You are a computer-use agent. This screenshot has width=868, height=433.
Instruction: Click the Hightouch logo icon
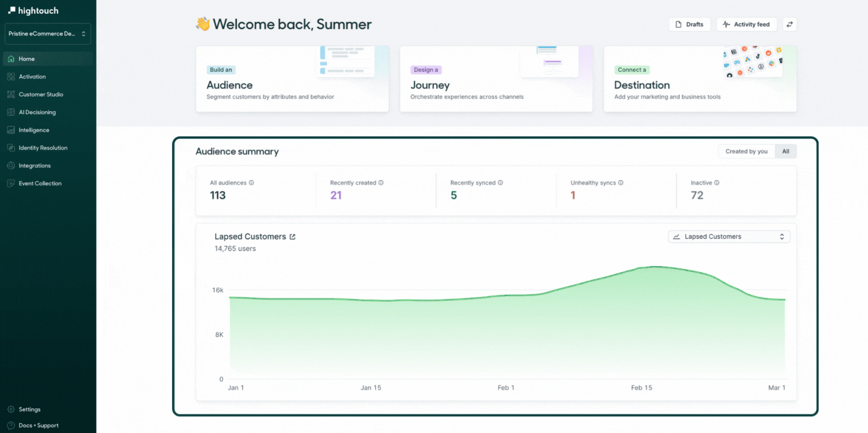12,10
